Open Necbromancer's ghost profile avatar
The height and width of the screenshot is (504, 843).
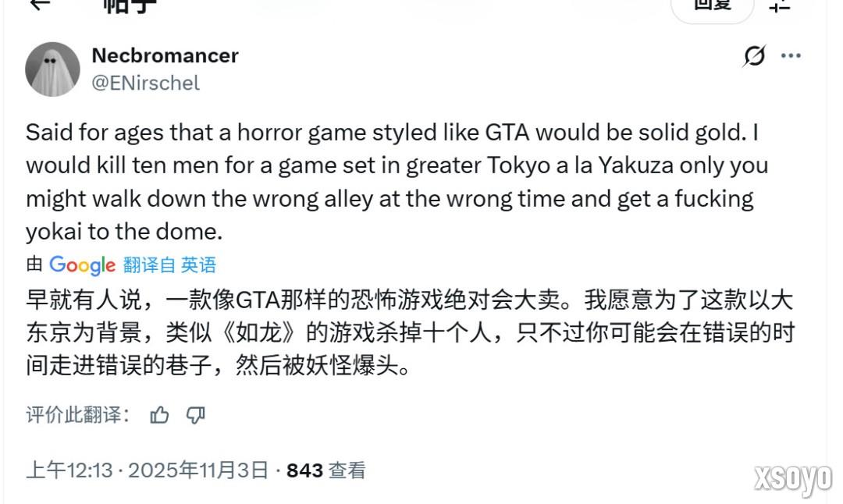tap(52, 68)
